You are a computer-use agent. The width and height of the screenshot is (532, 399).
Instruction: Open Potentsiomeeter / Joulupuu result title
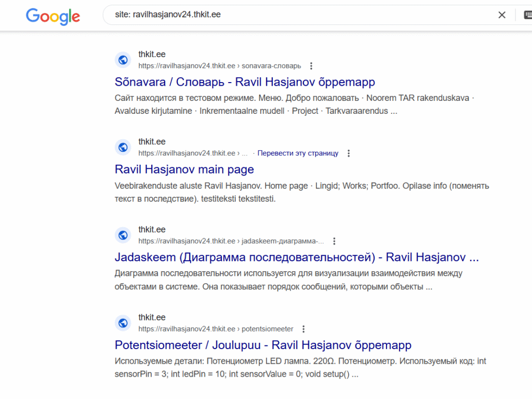263,345
